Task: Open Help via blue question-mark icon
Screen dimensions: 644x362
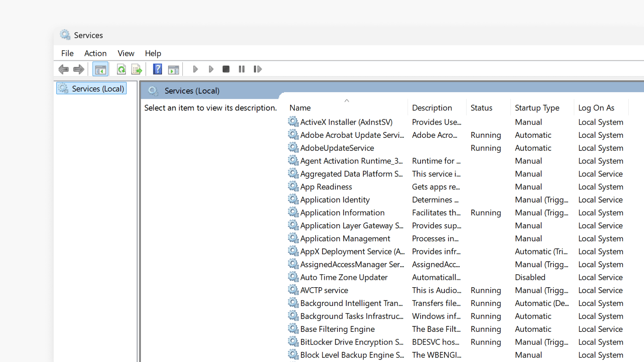Action: [157, 69]
